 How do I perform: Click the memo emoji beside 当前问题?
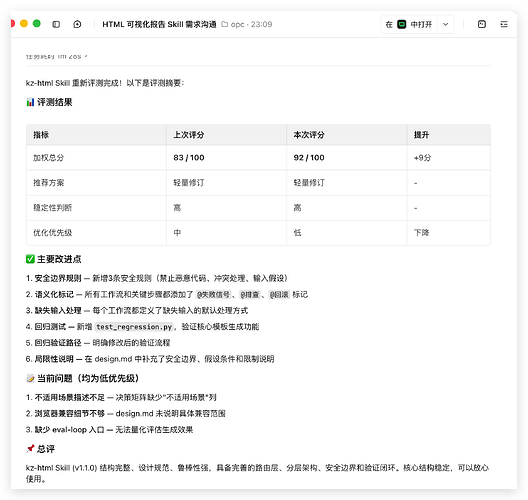tap(30, 378)
